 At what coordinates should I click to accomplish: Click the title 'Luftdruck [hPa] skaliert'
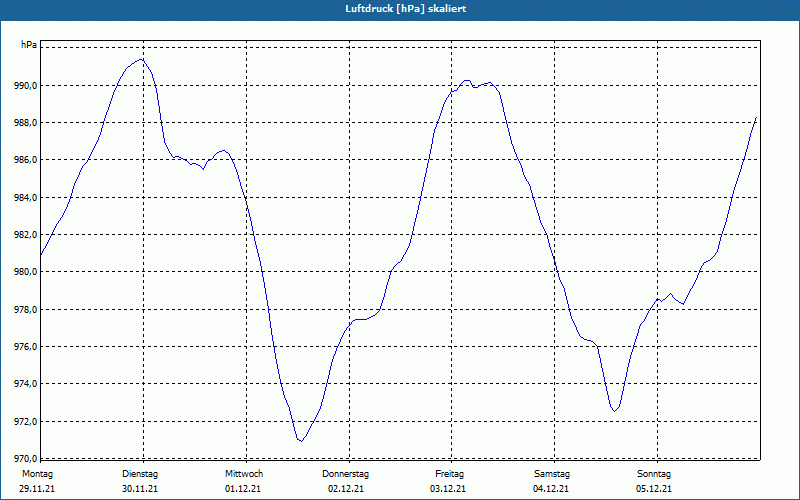[406, 9]
